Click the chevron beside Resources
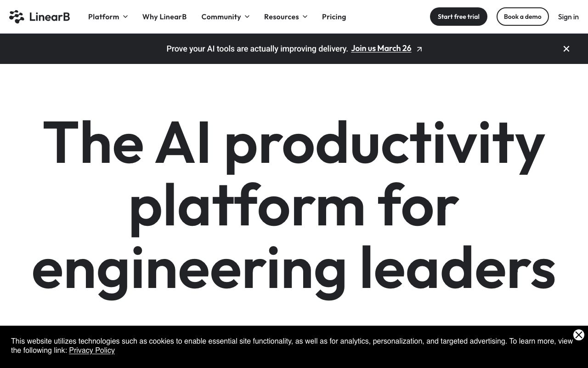Image resolution: width=588 pixels, height=368 pixels. click(305, 17)
